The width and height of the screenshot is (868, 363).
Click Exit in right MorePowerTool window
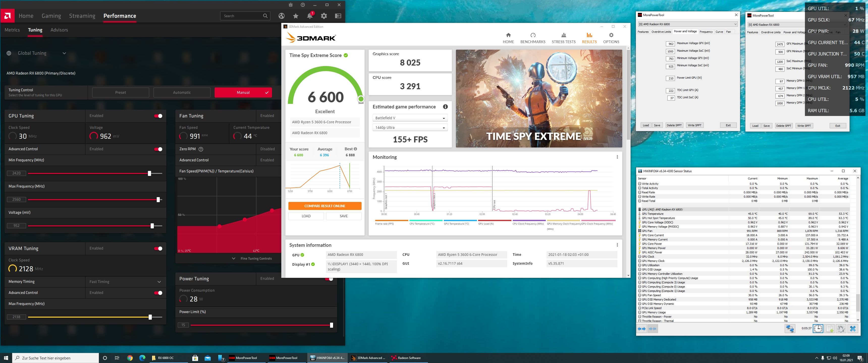click(837, 126)
